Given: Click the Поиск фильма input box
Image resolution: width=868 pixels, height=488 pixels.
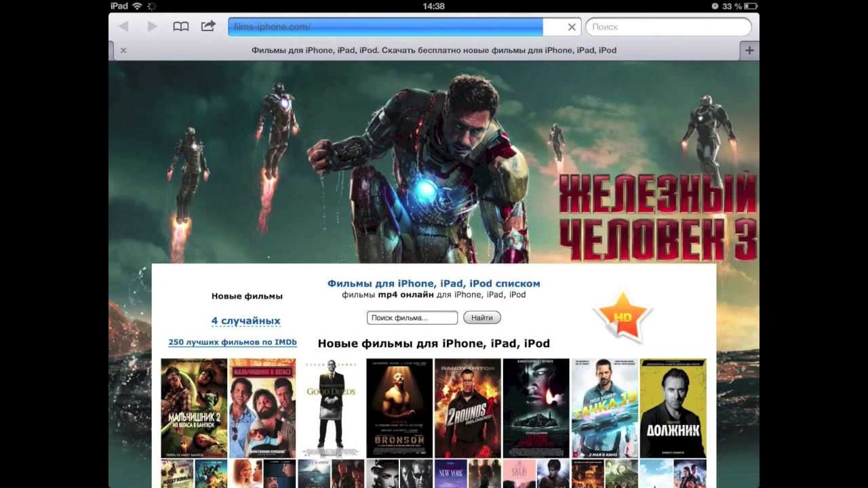Looking at the screenshot, I should click(x=412, y=318).
